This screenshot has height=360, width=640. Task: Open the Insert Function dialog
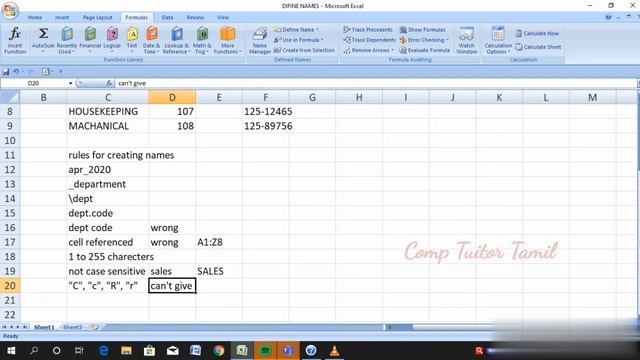pyautogui.click(x=15, y=40)
